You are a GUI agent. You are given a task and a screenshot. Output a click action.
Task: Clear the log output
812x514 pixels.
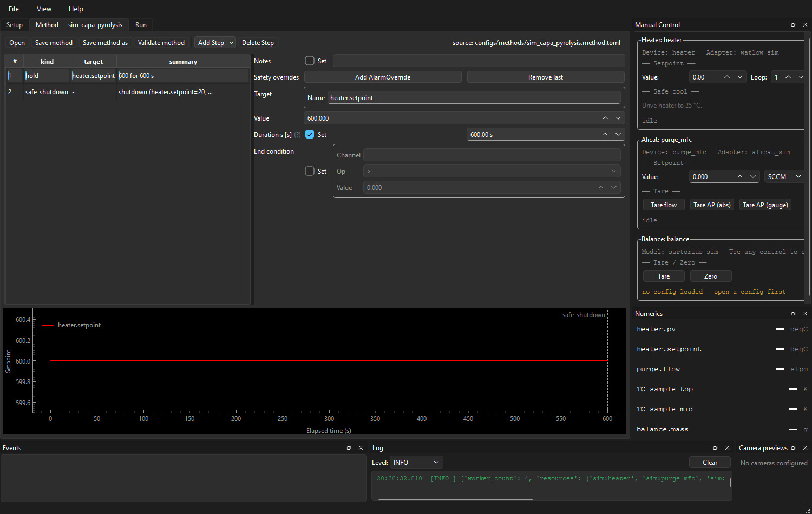pyautogui.click(x=710, y=462)
